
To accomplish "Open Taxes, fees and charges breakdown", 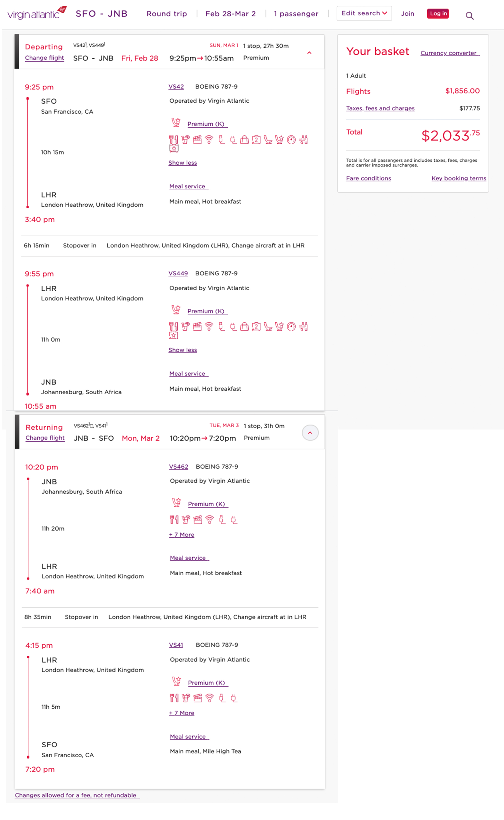I will tap(380, 108).
